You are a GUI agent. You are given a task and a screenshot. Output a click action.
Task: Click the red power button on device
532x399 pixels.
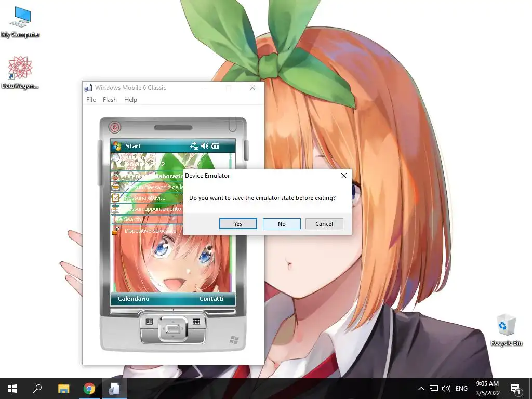tap(115, 128)
